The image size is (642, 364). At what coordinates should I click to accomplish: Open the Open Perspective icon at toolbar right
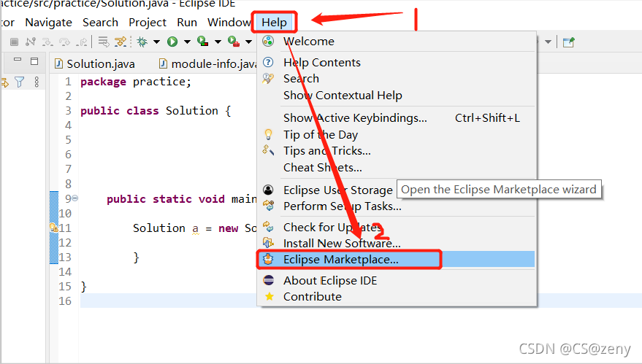pos(568,42)
